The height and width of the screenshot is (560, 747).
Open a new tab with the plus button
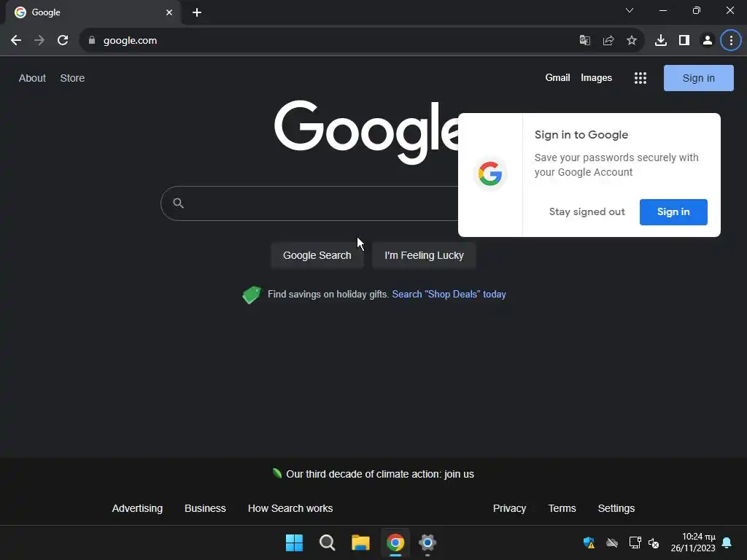(x=197, y=12)
